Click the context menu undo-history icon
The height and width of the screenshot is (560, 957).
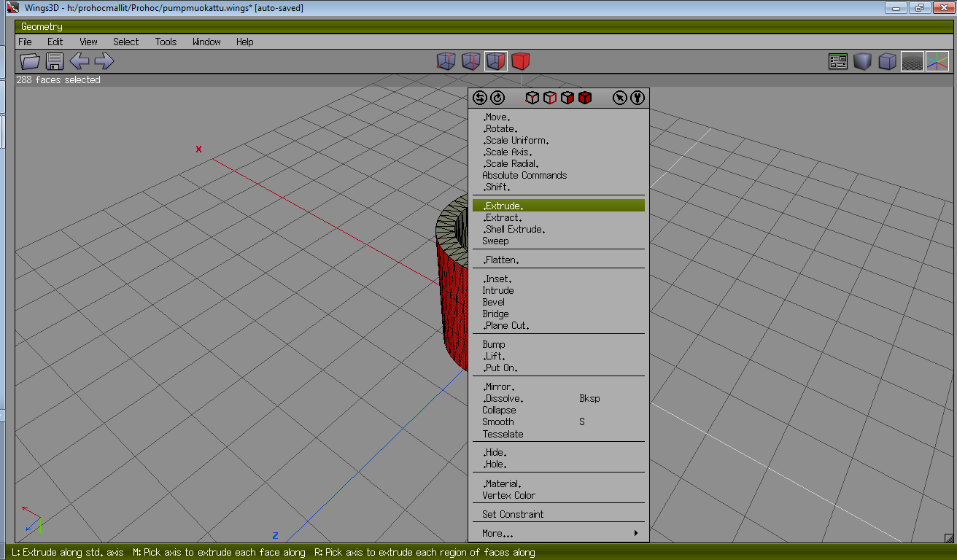480,98
